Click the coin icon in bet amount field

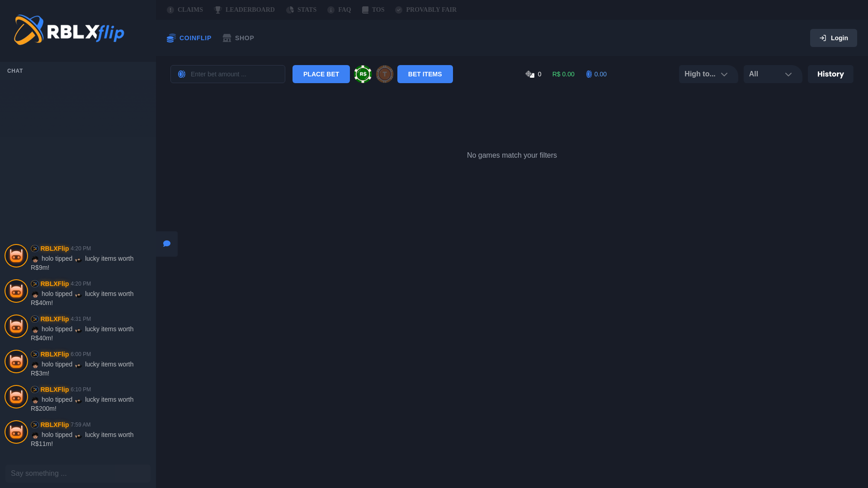point(182,74)
